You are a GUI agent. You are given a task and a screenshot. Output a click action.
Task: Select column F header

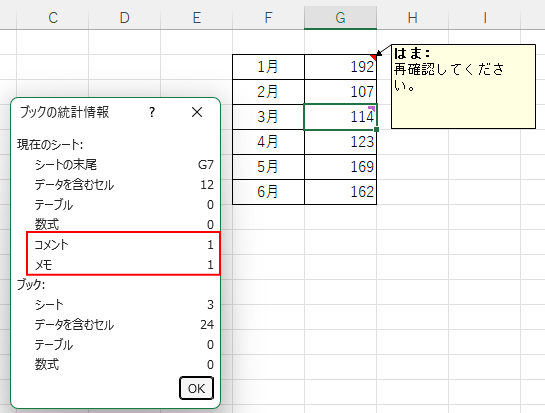268,18
